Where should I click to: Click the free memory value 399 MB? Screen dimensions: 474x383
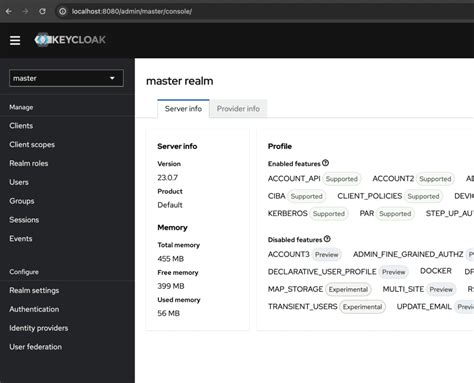point(171,286)
